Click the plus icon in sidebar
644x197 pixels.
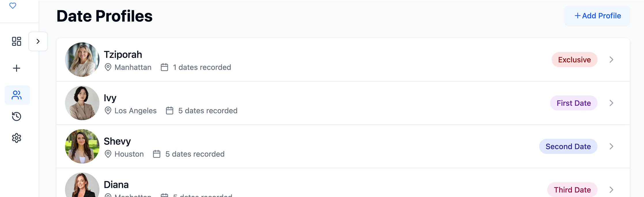coord(16,68)
